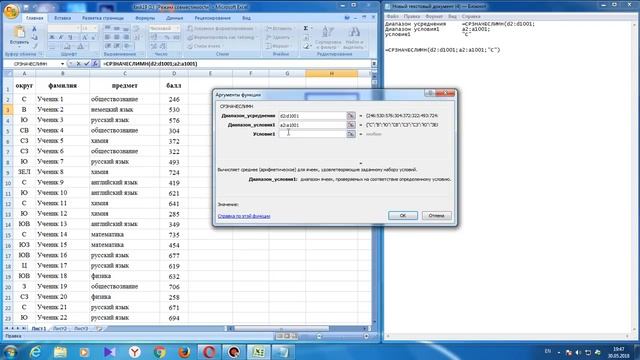The image size is (640, 360).
Task: Switch to the Рецензирование ribbon tab
Action: 213,18
